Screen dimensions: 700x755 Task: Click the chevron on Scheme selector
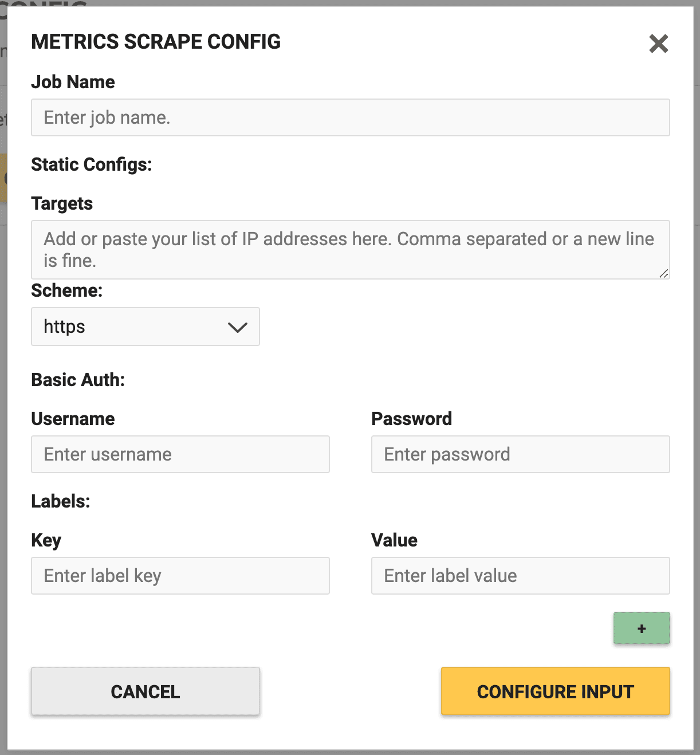coord(237,327)
